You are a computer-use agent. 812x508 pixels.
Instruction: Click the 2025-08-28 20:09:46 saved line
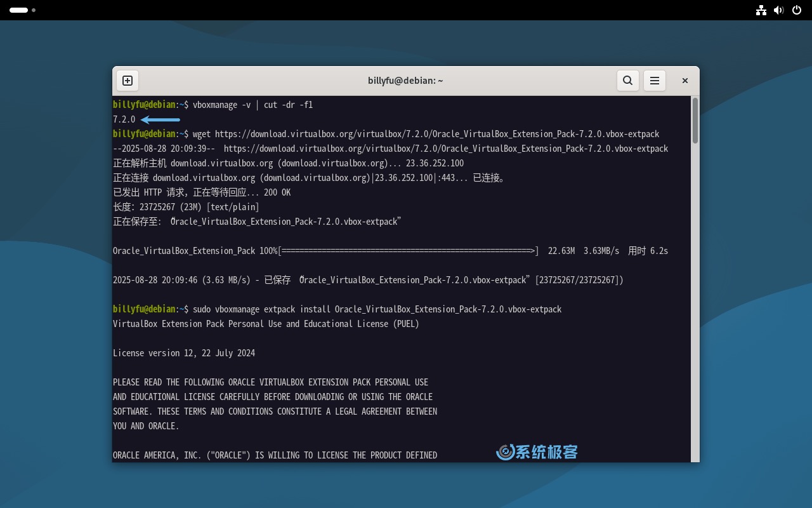(x=369, y=280)
